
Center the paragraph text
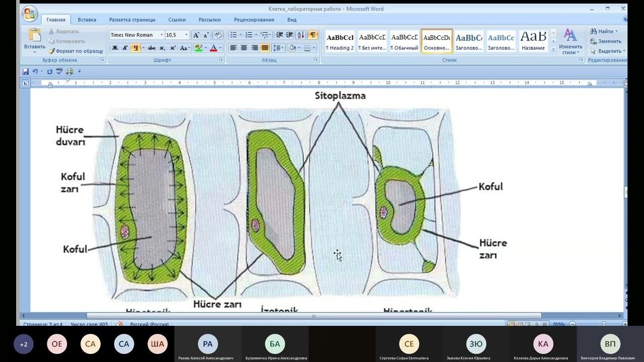[x=244, y=48]
